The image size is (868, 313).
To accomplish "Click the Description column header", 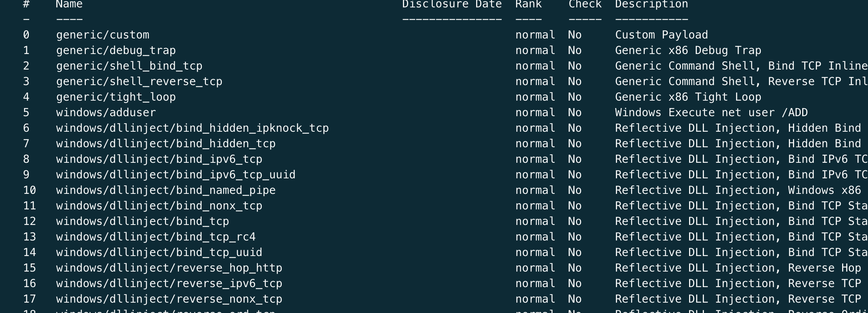I will tap(651, 4).
